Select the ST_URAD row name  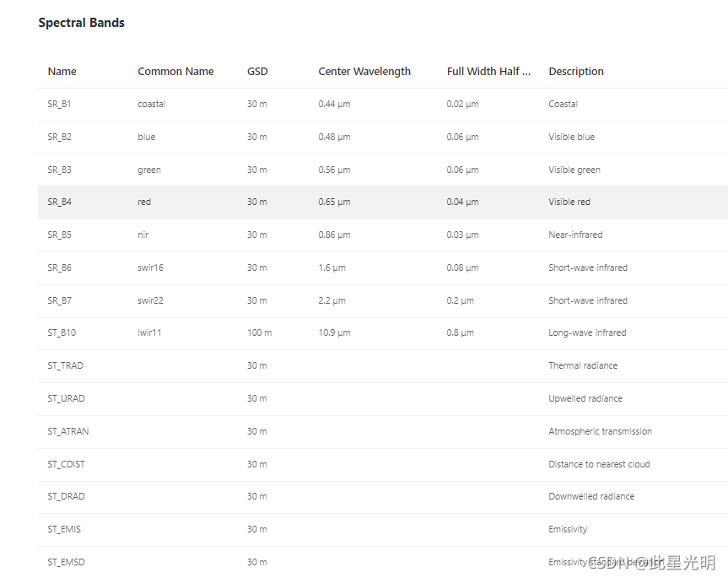coord(66,398)
